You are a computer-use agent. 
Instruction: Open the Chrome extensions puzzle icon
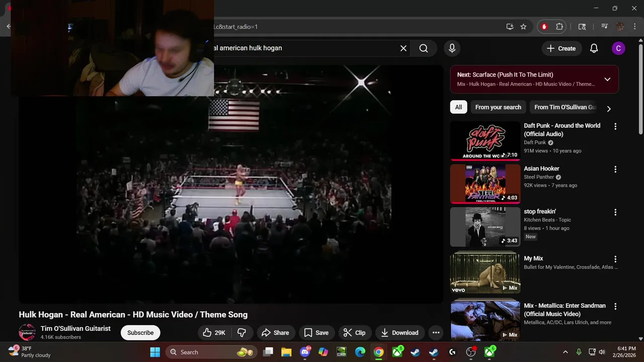(559, 27)
